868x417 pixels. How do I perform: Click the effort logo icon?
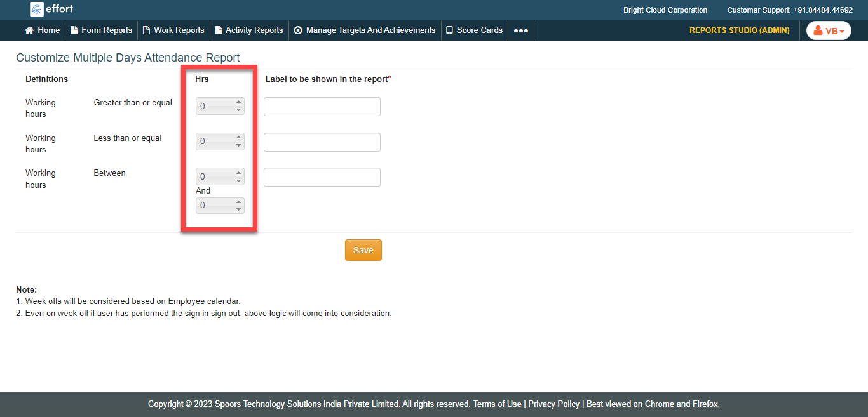(37, 10)
